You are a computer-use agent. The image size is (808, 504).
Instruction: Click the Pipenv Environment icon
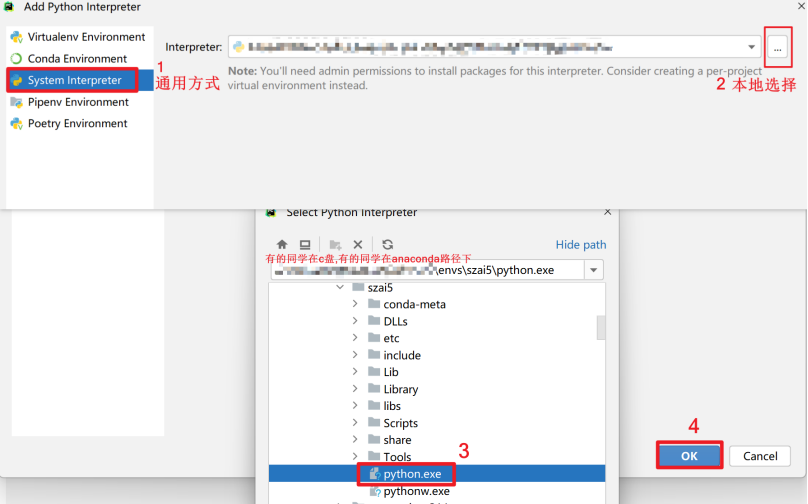[x=16, y=102]
